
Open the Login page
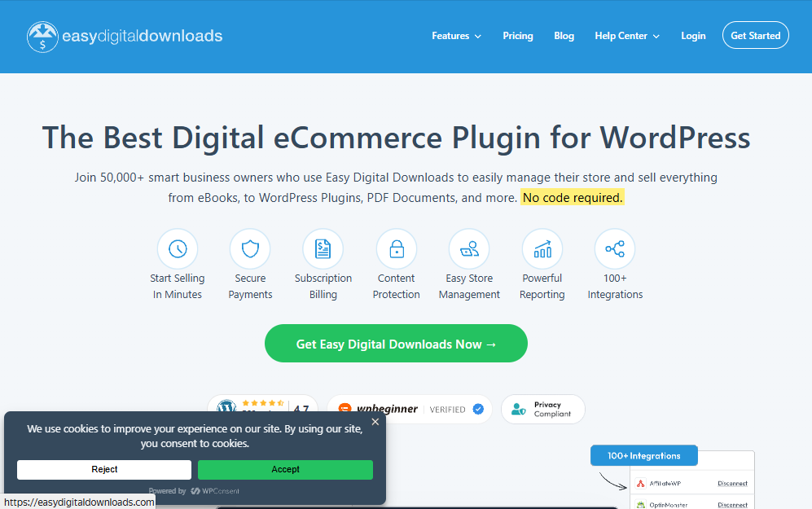click(693, 36)
